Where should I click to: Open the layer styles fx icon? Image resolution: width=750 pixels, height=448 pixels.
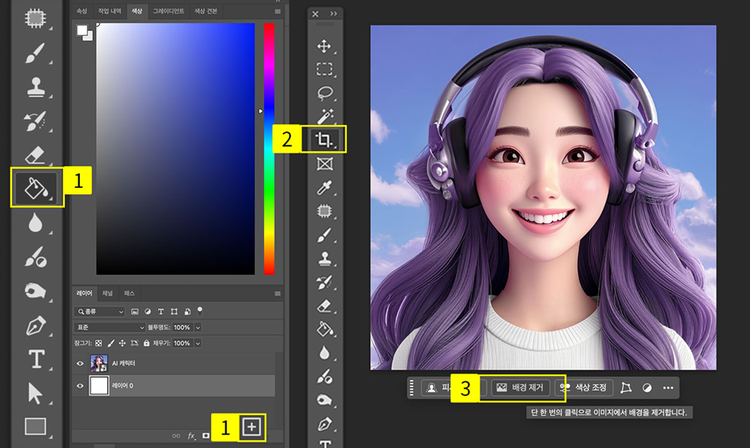pyautogui.click(x=191, y=436)
